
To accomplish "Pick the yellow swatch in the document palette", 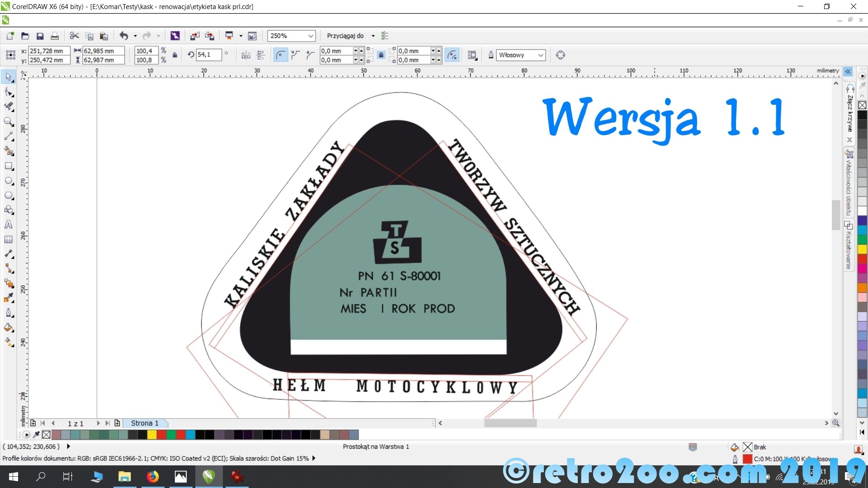I will (x=152, y=435).
